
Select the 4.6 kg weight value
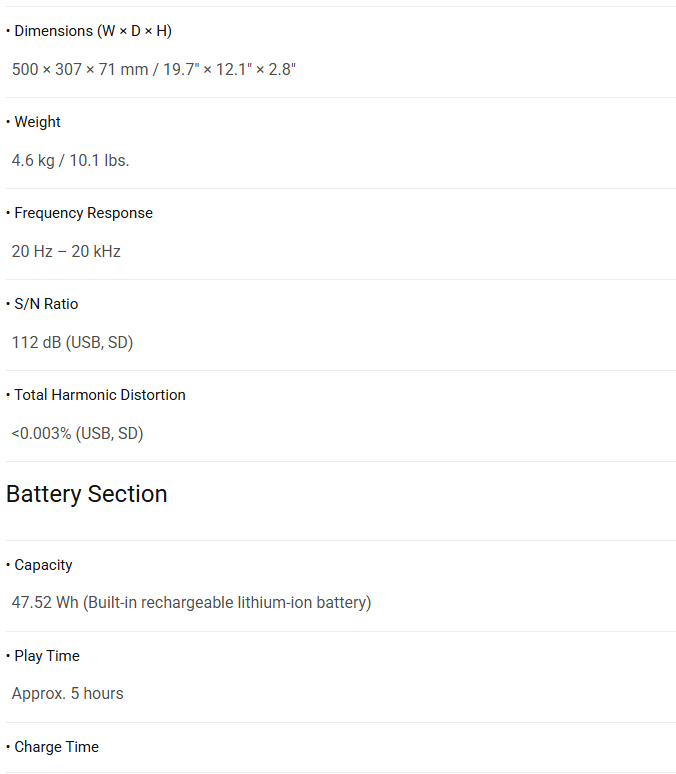(33, 160)
